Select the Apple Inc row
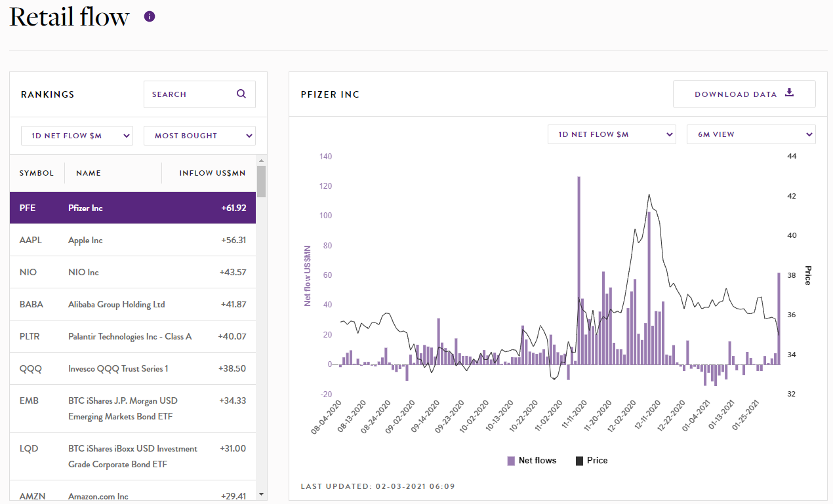The image size is (833, 504). point(132,240)
